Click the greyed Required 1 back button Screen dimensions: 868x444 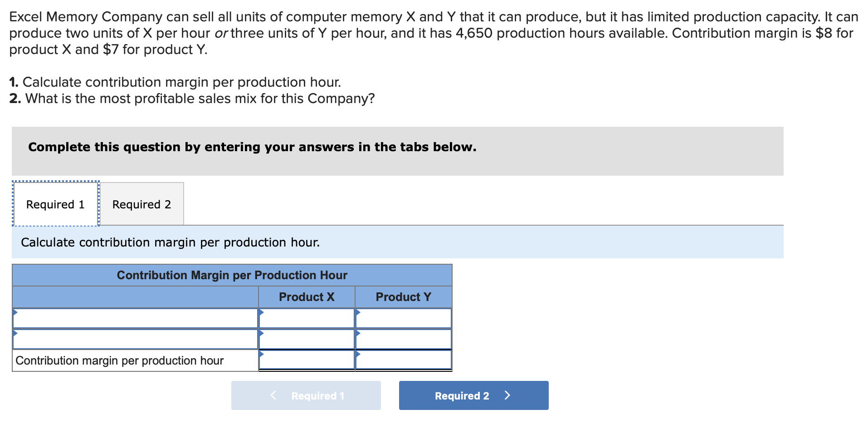point(306,395)
